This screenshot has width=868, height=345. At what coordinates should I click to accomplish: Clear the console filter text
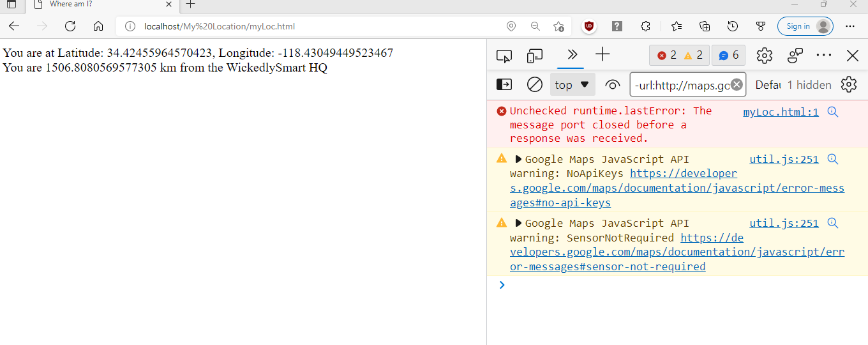pyautogui.click(x=737, y=84)
